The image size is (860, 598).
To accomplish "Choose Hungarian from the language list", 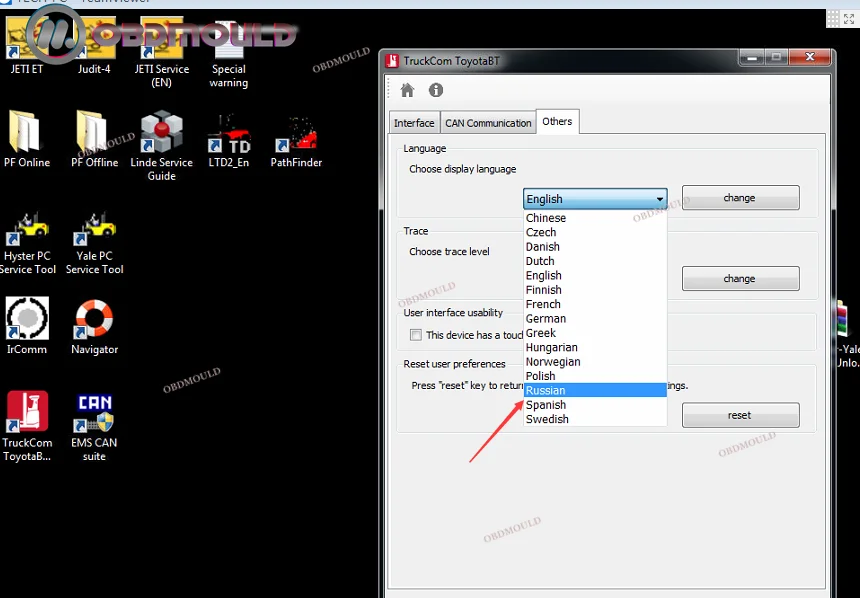I will click(x=595, y=347).
